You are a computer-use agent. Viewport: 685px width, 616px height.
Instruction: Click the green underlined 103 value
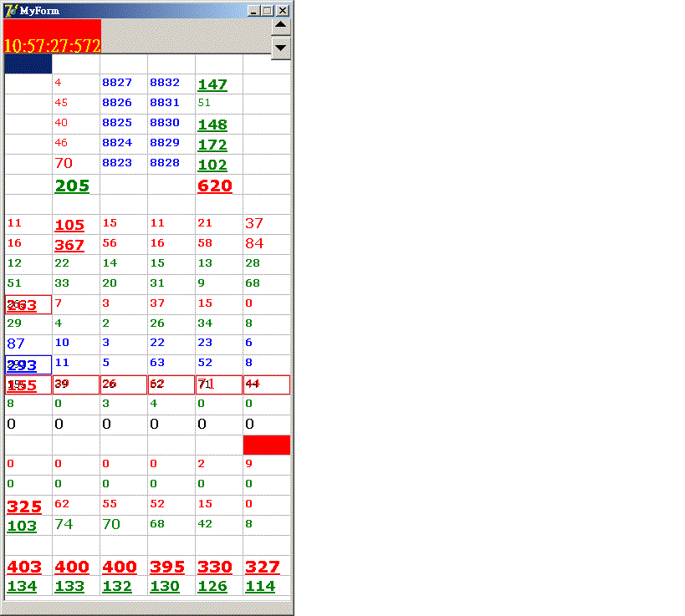(22, 526)
